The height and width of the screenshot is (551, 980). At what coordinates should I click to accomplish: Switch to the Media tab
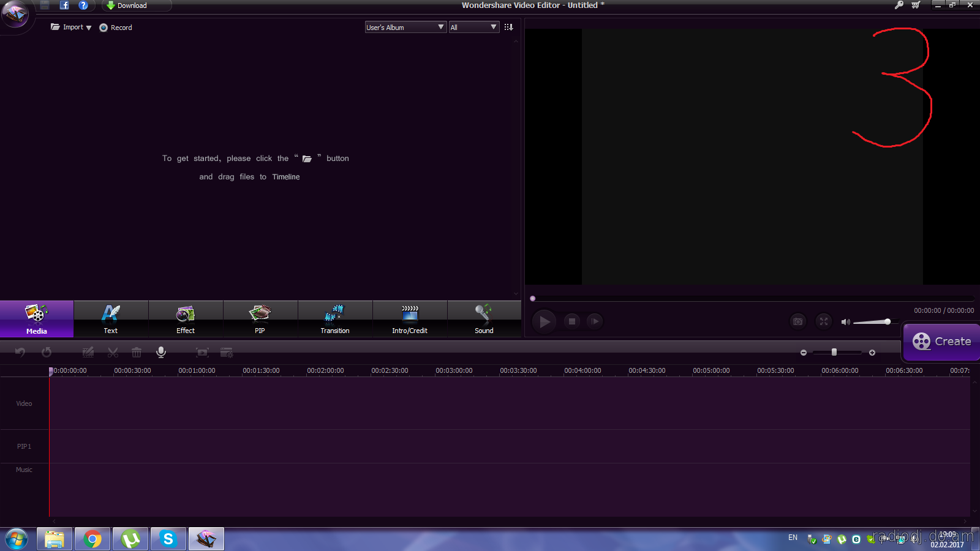(x=37, y=319)
